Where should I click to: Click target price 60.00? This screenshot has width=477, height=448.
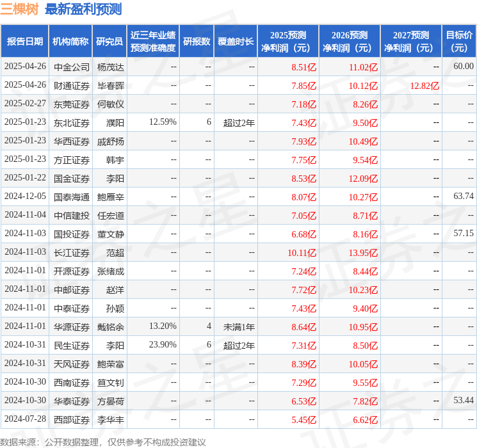pos(464,66)
